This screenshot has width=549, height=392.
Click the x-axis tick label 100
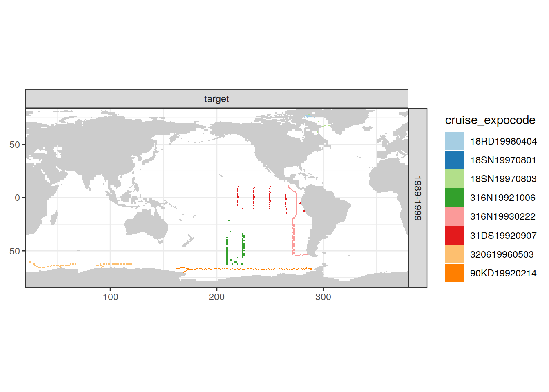tap(110, 297)
